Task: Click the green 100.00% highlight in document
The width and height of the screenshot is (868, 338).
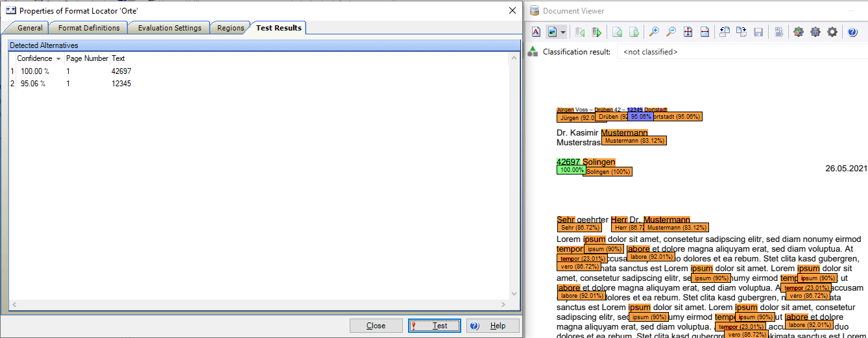Action: pos(571,170)
